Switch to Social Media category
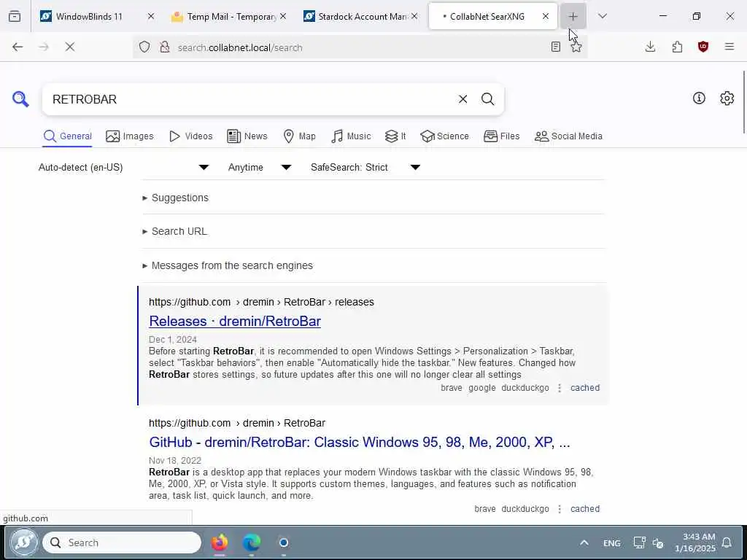The width and height of the screenshot is (747, 560). point(568,136)
